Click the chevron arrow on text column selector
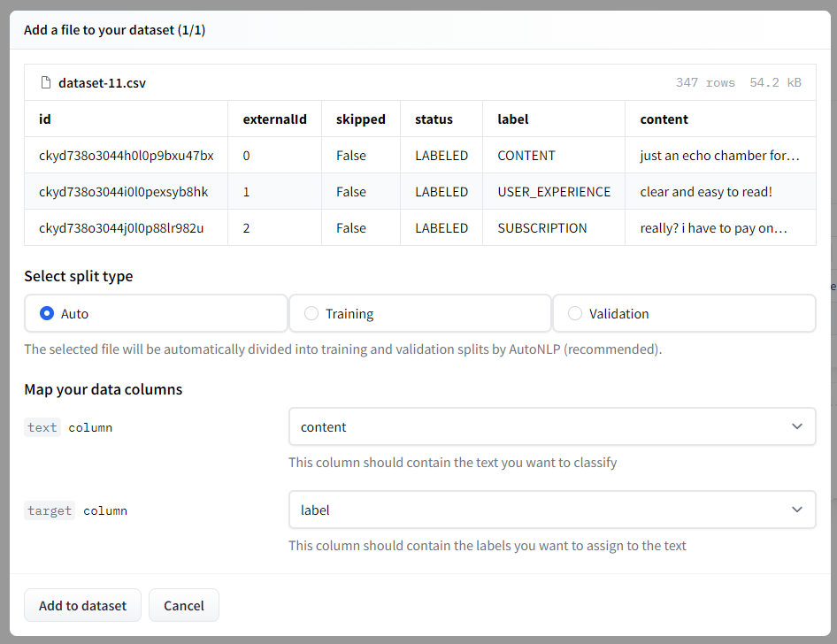The width and height of the screenshot is (837, 644). [797, 427]
